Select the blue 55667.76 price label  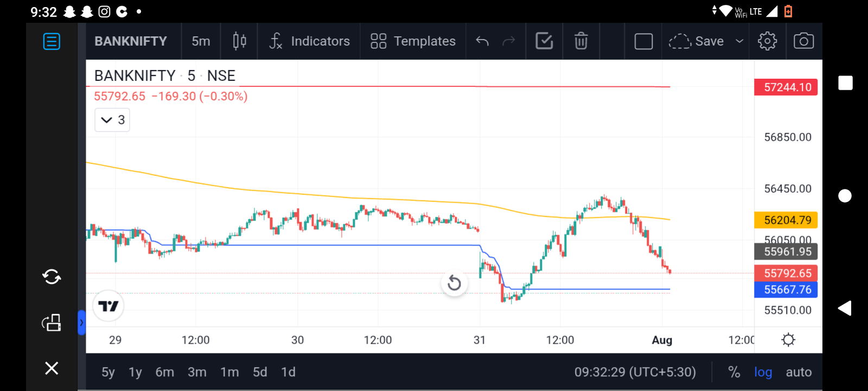pyautogui.click(x=786, y=289)
